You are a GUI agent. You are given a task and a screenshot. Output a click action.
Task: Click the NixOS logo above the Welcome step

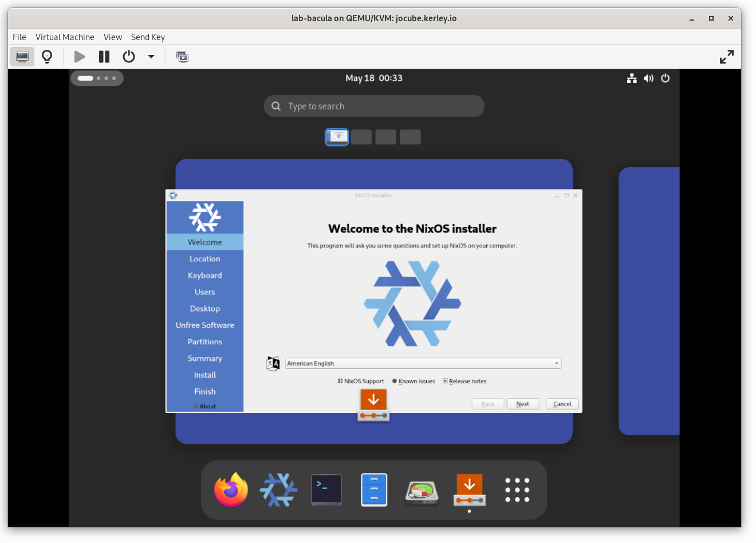tap(205, 217)
